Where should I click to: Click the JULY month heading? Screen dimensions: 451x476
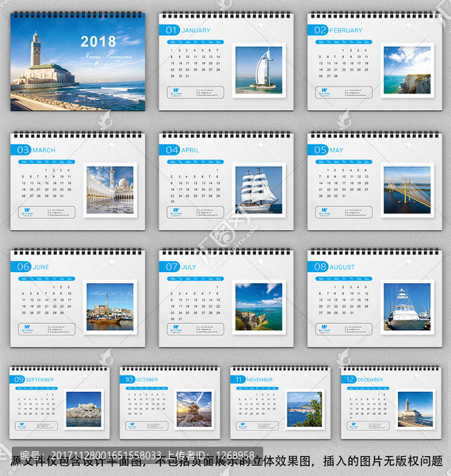(x=189, y=267)
